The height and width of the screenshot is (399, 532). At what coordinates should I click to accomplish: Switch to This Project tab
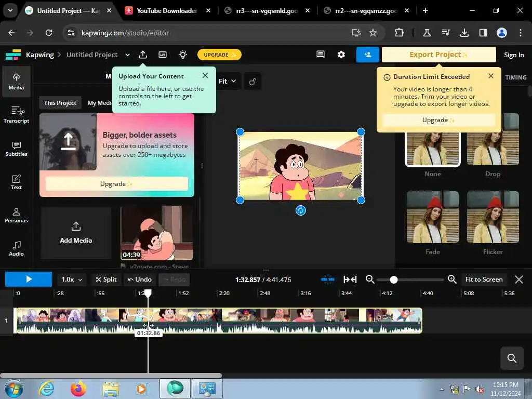tap(60, 103)
